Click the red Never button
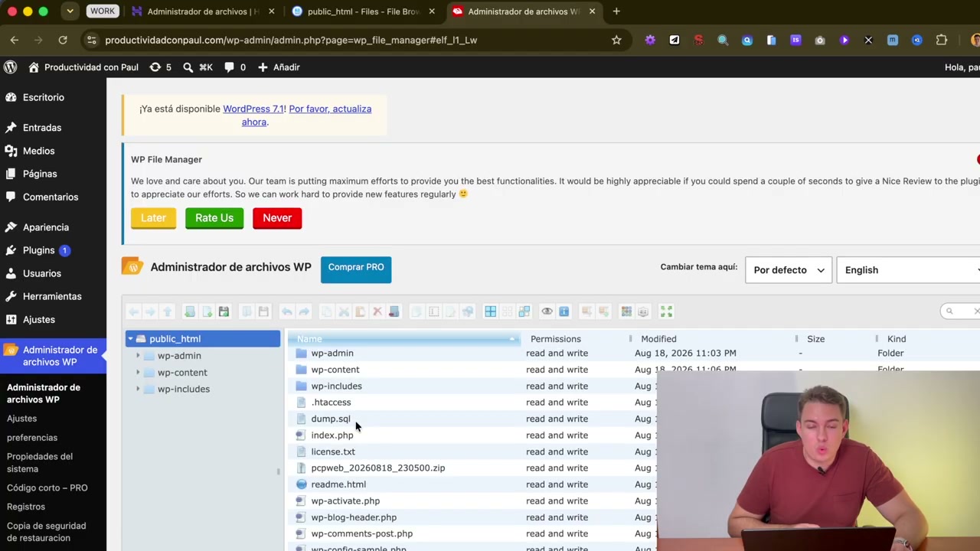980x551 pixels. coord(277,218)
